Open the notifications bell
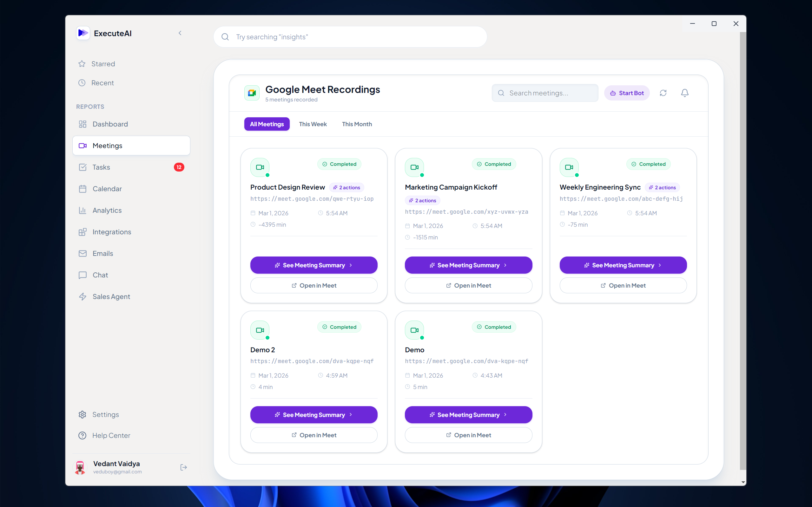This screenshot has width=812, height=507. click(684, 93)
